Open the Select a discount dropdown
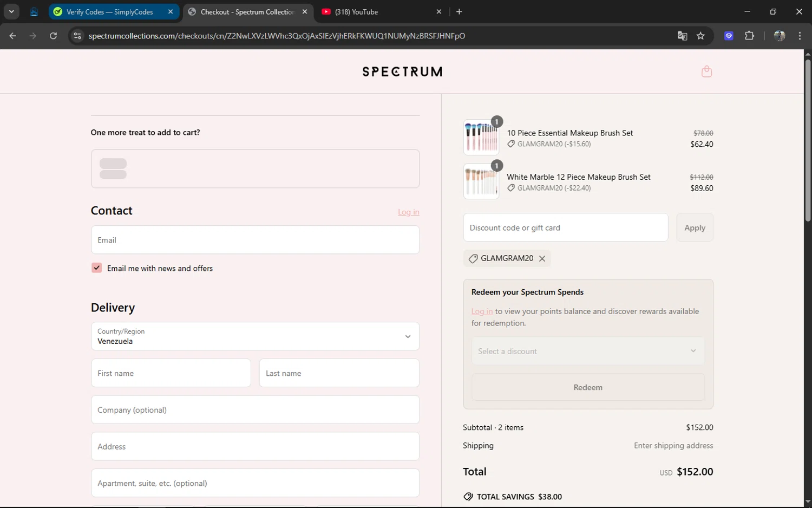 coord(588,351)
